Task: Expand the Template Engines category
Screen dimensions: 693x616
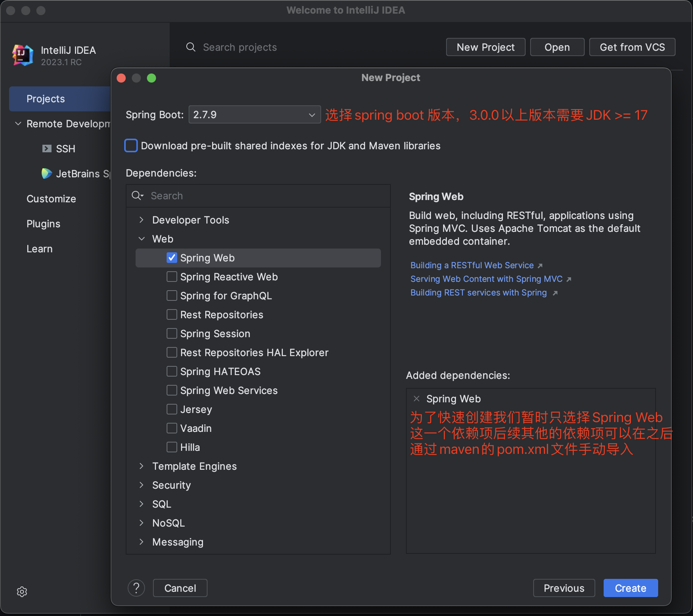Action: [141, 466]
